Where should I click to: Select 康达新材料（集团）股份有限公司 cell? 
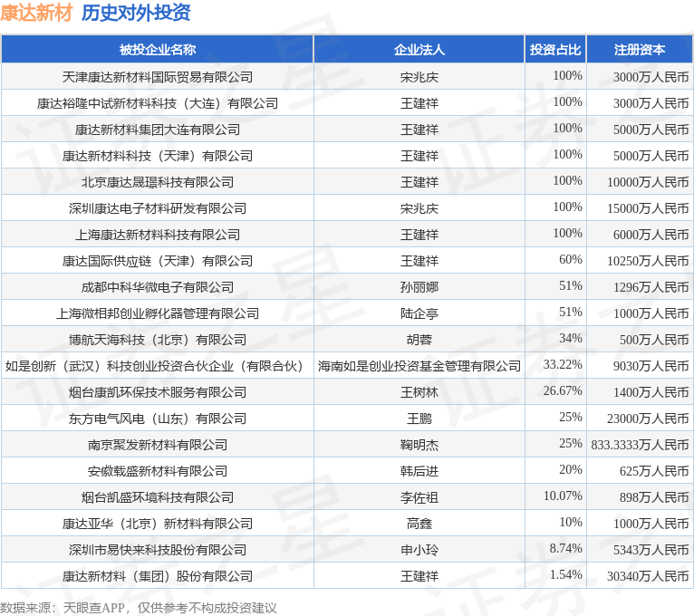(157, 576)
